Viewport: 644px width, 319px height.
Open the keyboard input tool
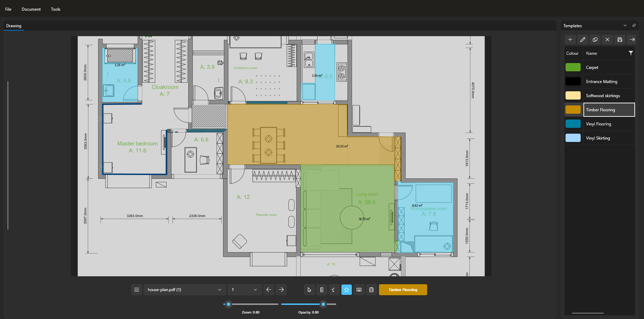pyautogui.click(x=359, y=290)
